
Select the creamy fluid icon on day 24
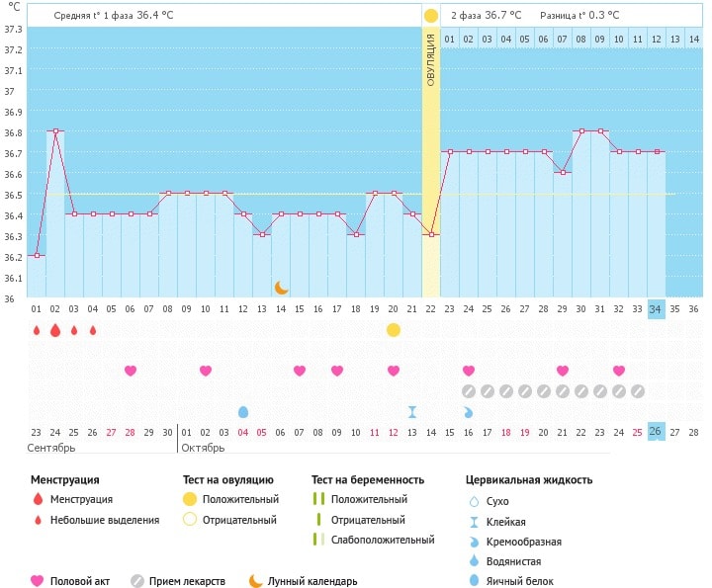pos(469,411)
